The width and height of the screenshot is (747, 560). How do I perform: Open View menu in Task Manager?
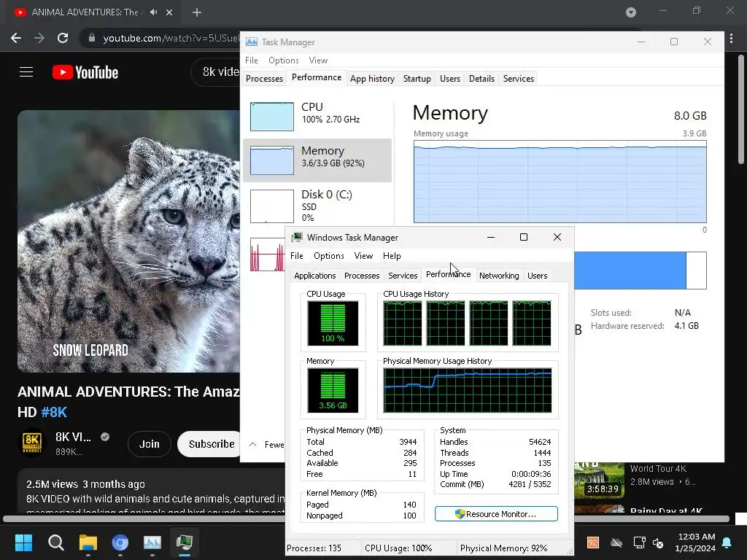(x=318, y=61)
